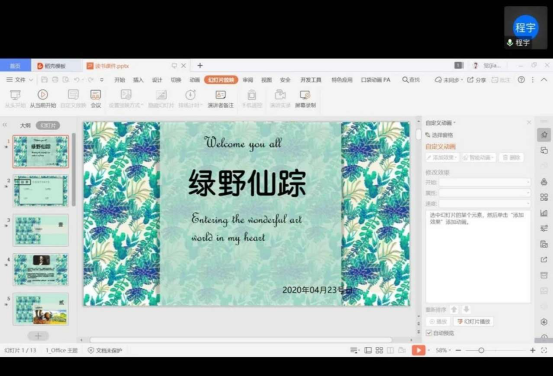Open the 速度 dropdown in animation pane
The width and height of the screenshot is (553, 376).
[x=484, y=203]
